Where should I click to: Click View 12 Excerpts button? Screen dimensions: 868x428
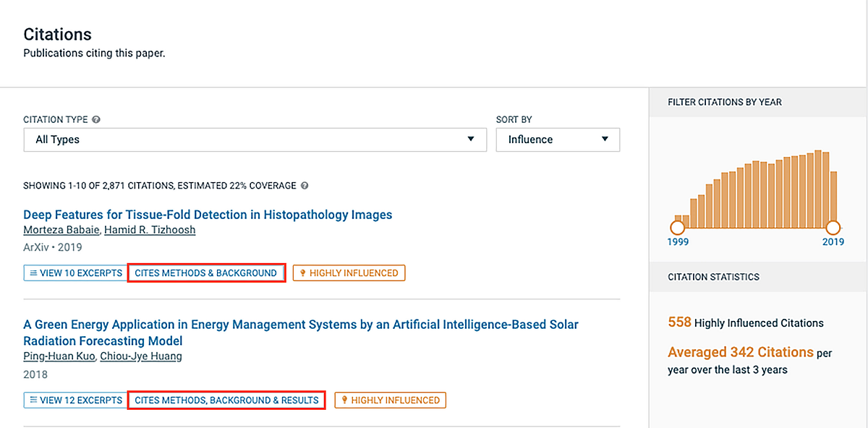click(75, 400)
